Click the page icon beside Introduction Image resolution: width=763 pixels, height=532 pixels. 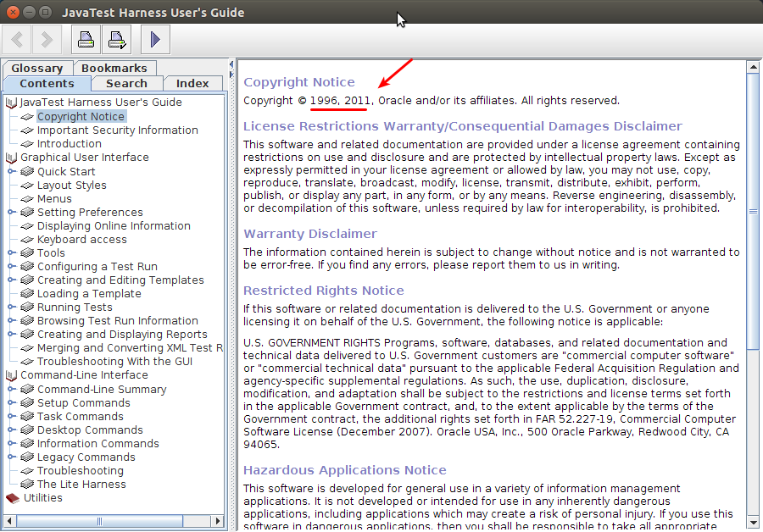pos(27,144)
